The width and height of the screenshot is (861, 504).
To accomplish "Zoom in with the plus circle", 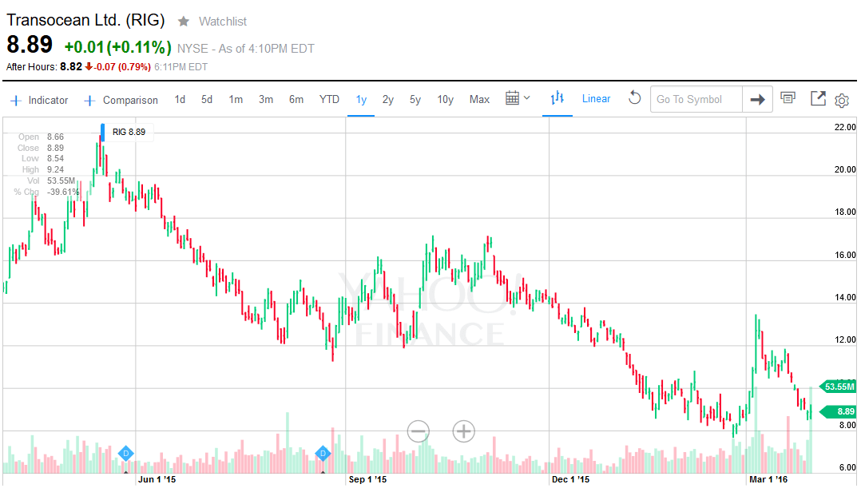I will point(463,431).
